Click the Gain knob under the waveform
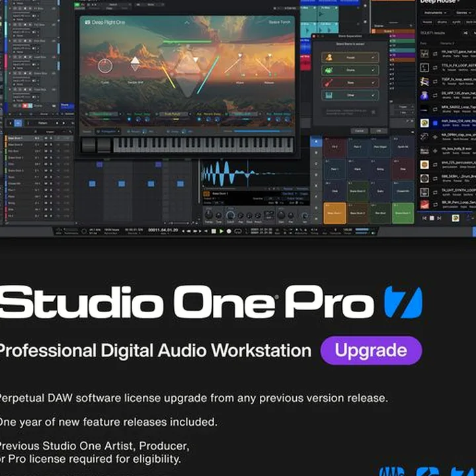476x476 pixels. (282, 215)
